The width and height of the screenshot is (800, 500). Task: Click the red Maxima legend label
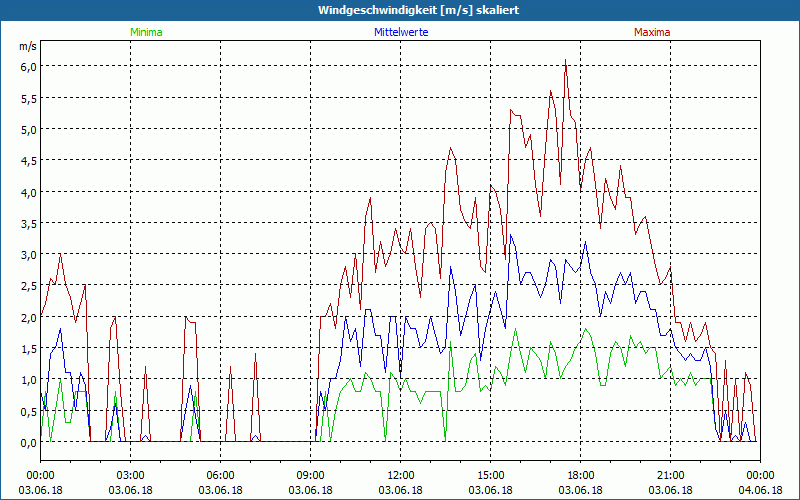tap(652, 32)
